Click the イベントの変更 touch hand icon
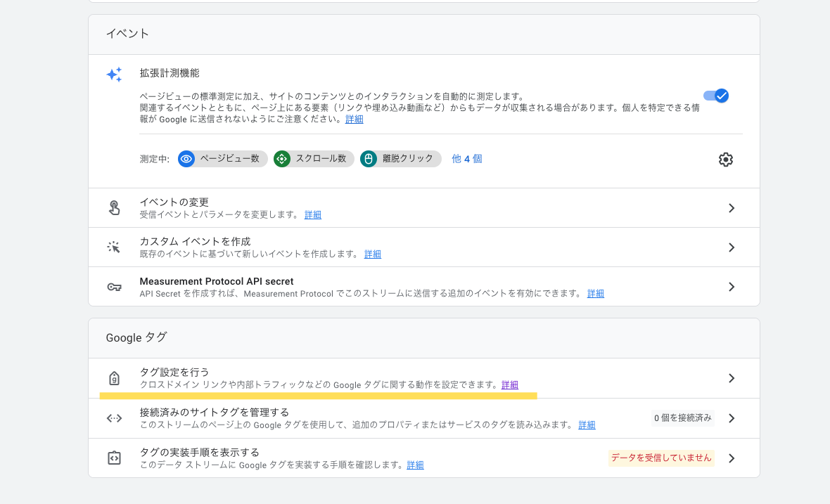Image resolution: width=830 pixels, height=504 pixels. (115, 208)
